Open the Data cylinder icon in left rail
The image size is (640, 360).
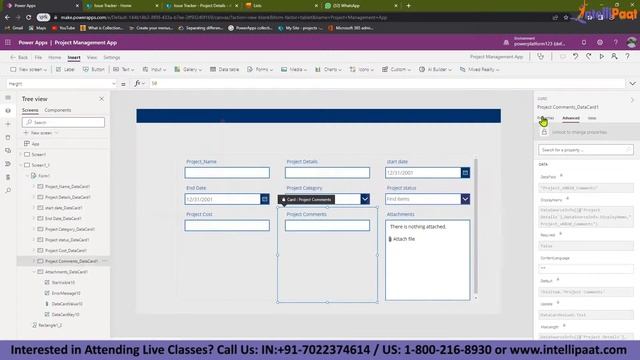8,138
